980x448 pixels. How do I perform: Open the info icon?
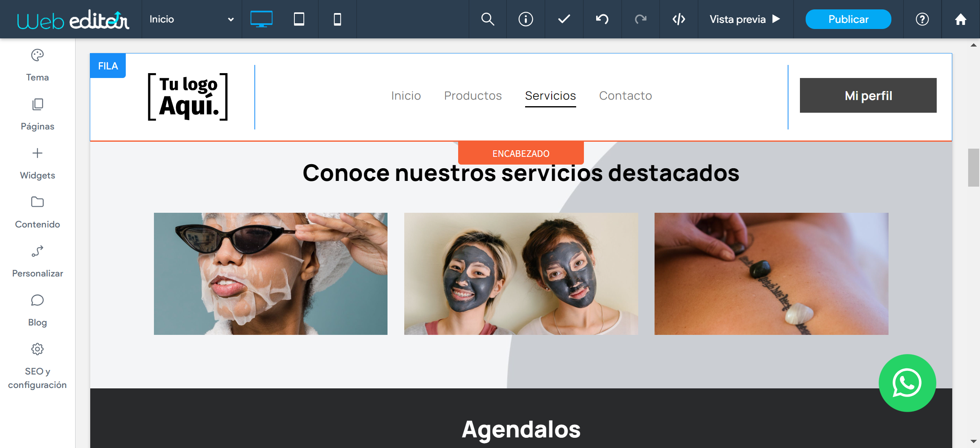526,19
